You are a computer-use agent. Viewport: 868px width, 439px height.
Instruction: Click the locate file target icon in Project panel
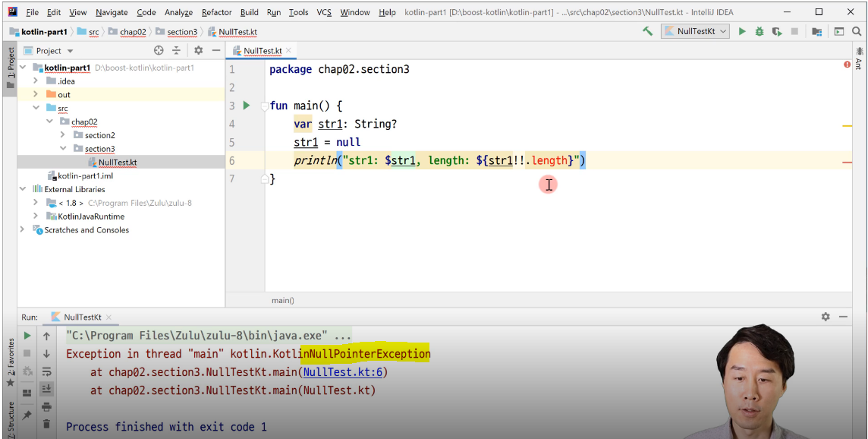click(x=159, y=50)
